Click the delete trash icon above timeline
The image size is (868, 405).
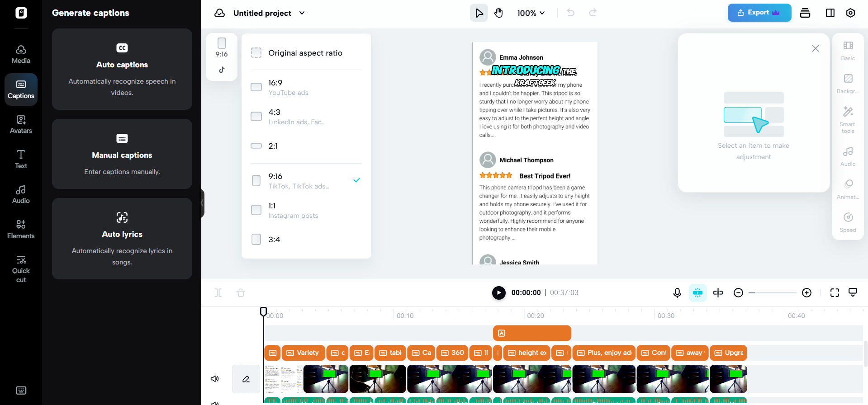tap(241, 293)
